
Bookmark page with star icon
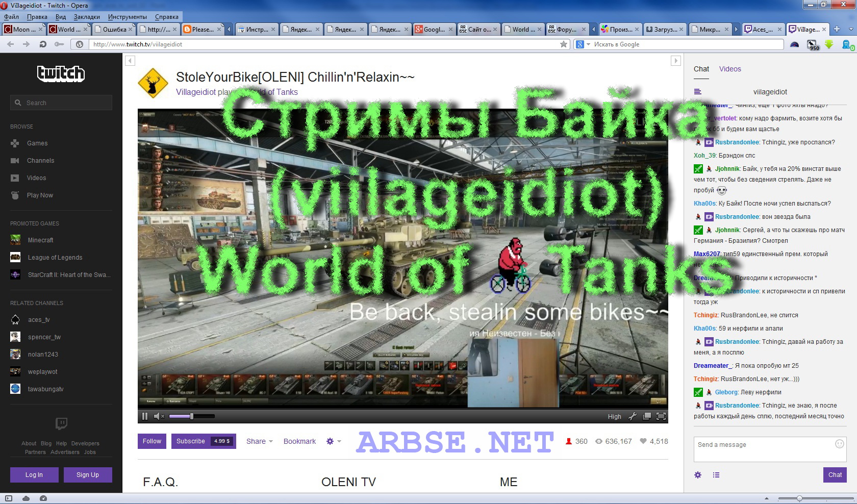[564, 44]
